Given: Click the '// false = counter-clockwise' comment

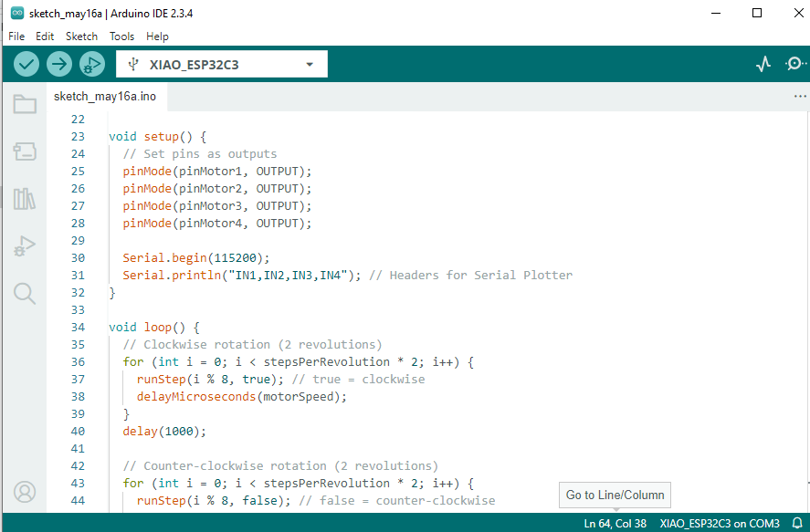Looking at the screenshot, I should coord(397,501).
